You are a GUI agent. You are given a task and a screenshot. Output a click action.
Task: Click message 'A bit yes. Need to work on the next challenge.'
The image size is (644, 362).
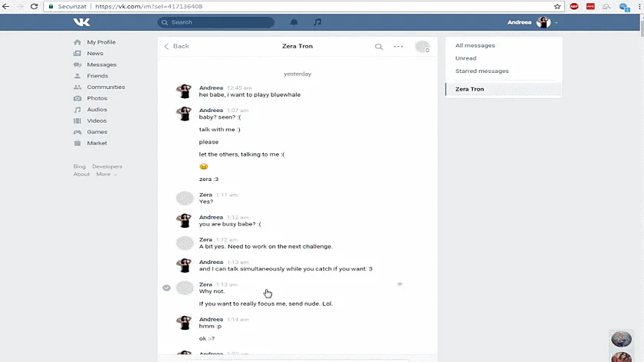[x=266, y=246]
